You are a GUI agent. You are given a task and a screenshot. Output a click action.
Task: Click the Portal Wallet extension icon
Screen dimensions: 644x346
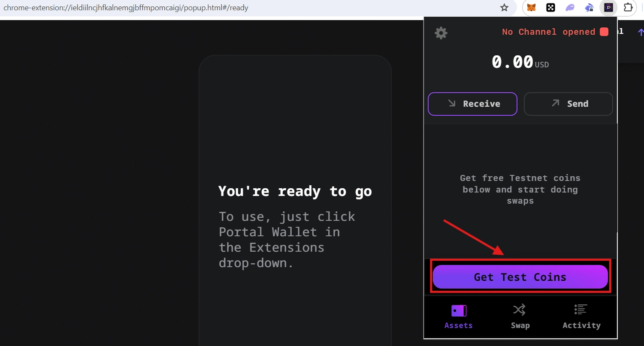608,8
